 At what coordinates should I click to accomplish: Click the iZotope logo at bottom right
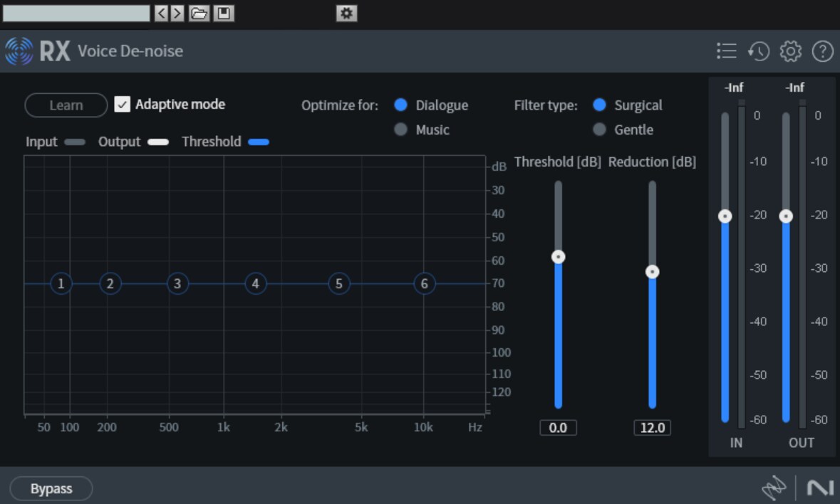[x=774, y=488]
